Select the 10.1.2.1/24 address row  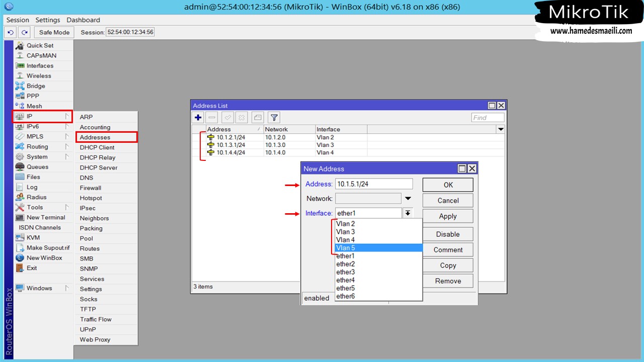pos(348,137)
